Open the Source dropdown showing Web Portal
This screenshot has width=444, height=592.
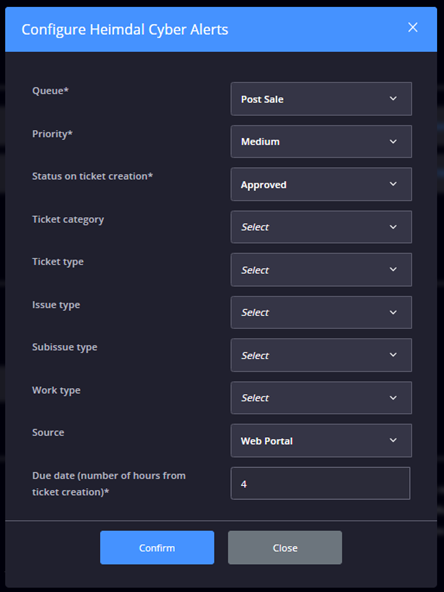(x=321, y=441)
